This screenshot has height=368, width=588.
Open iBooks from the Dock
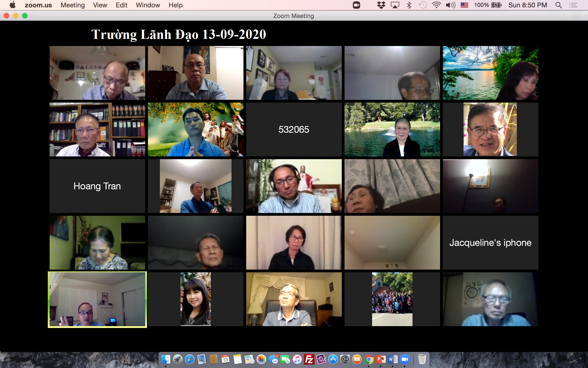click(357, 359)
